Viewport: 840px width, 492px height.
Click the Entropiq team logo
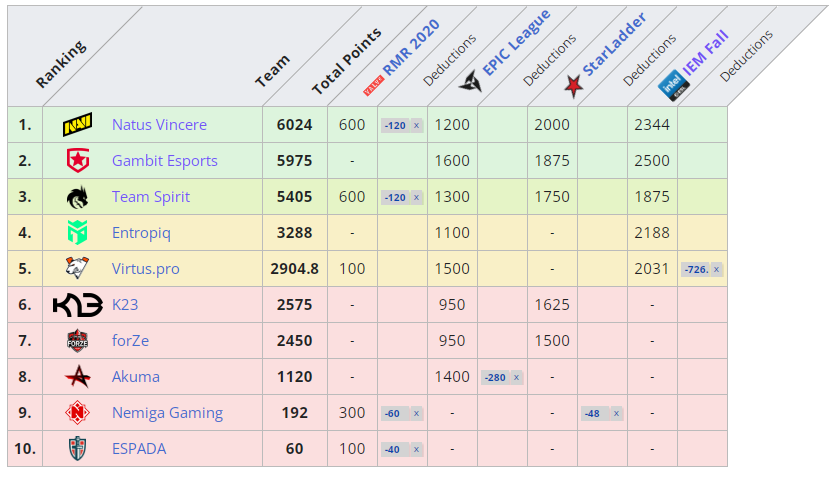pyautogui.click(x=78, y=233)
